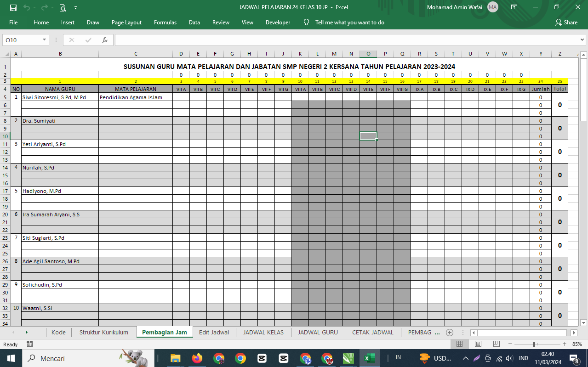Click the zoom slider handle
The height and width of the screenshot is (367, 588).
534,344
